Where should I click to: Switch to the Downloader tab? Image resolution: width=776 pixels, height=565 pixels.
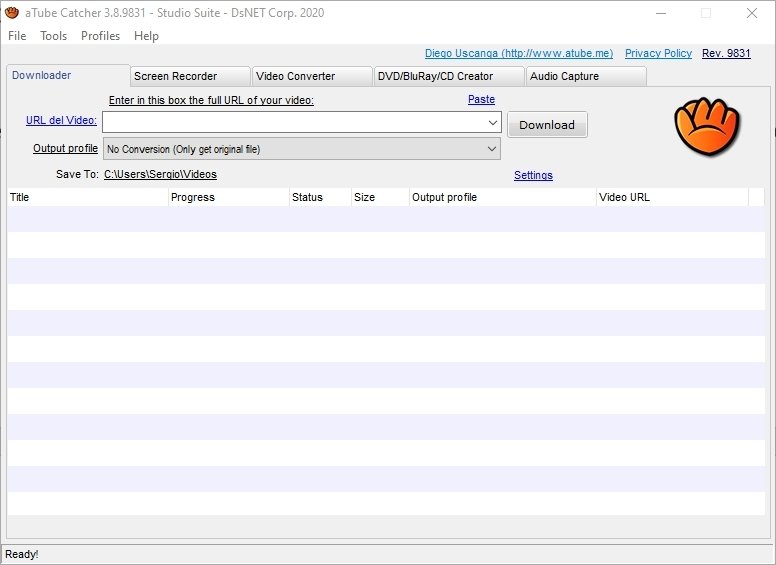pyautogui.click(x=68, y=75)
